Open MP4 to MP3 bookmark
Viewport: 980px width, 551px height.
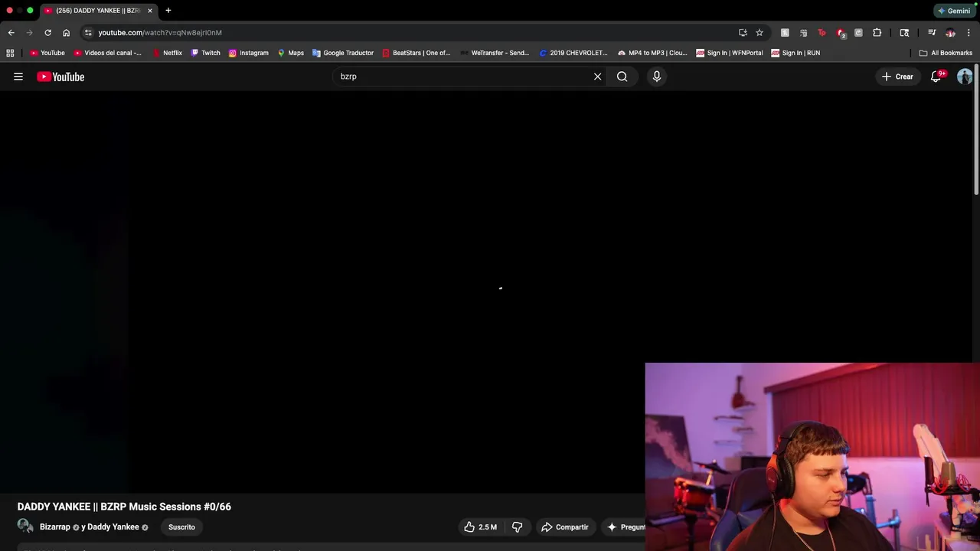point(652,53)
